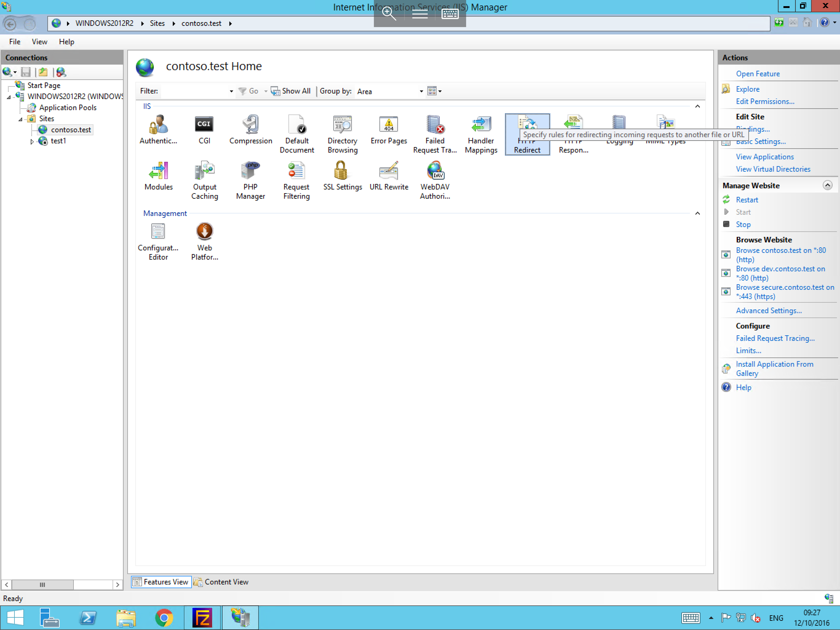Switch to Content View tab

[x=221, y=582]
